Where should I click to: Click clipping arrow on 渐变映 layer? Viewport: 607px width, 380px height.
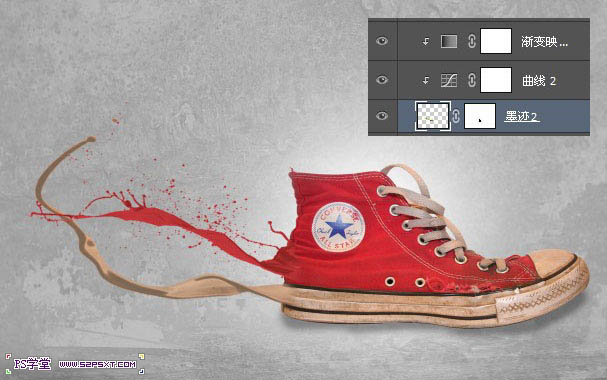(426, 41)
